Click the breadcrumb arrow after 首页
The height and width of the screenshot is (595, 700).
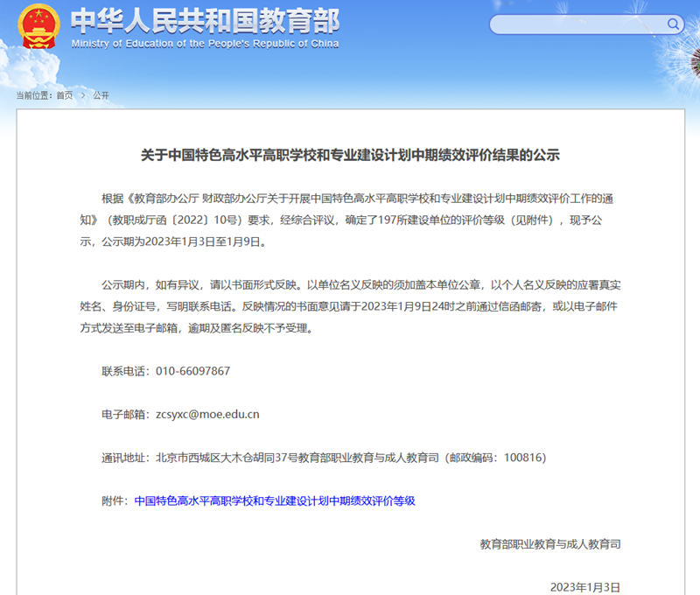(x=83, y=95)
